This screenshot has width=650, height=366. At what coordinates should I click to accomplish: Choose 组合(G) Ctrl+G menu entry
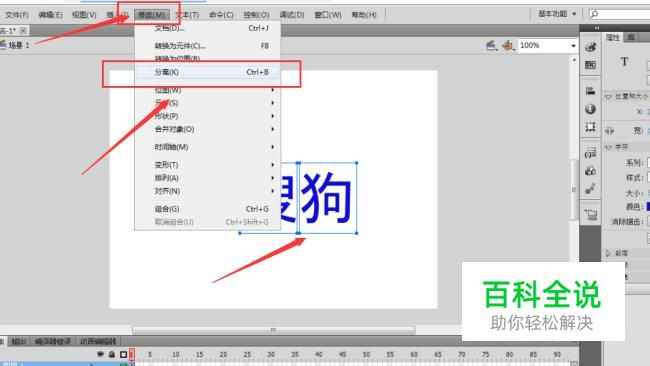pyautogui.click(x=208, y=209)
